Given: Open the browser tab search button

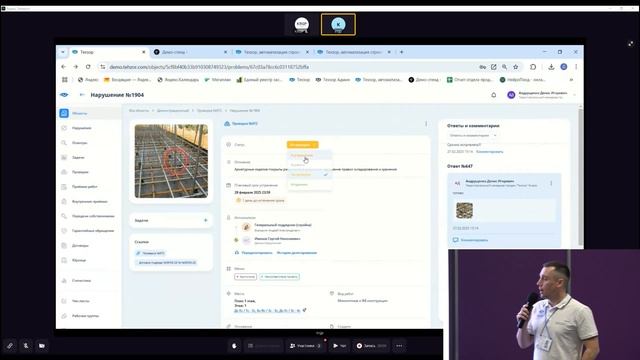Looking at the screenshot, I should click(x=62, y=52).
